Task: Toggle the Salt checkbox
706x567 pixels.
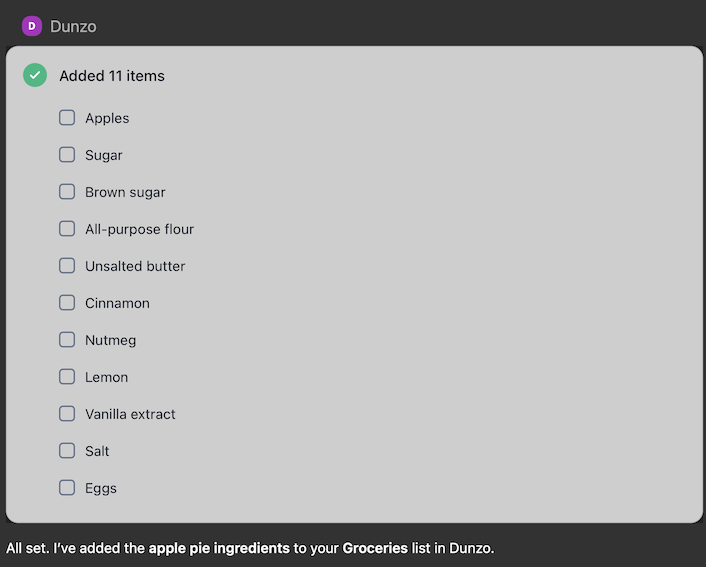Action: pyautogui.click(x=67, y=451)
